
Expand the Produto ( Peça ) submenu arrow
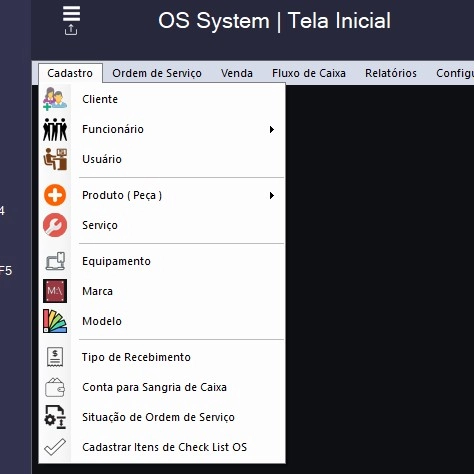272,195
